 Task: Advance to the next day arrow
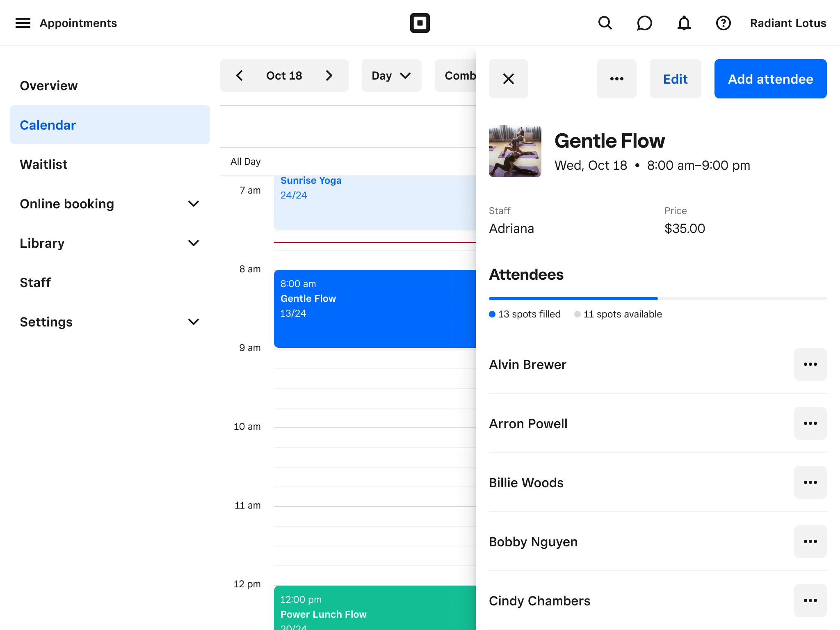tap(329, 75)
